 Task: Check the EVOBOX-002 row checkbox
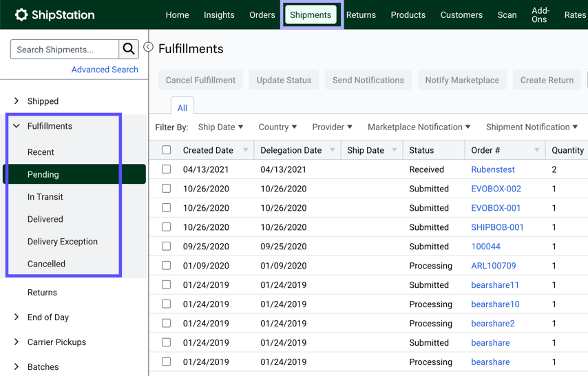click(166, 189)
